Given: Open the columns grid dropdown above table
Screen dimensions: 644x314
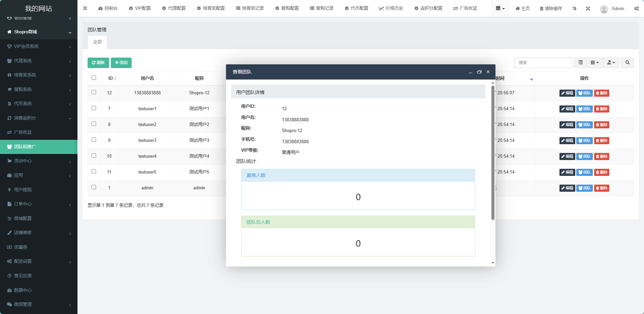Looking at the screenshot, I should [x=594, y=63].
